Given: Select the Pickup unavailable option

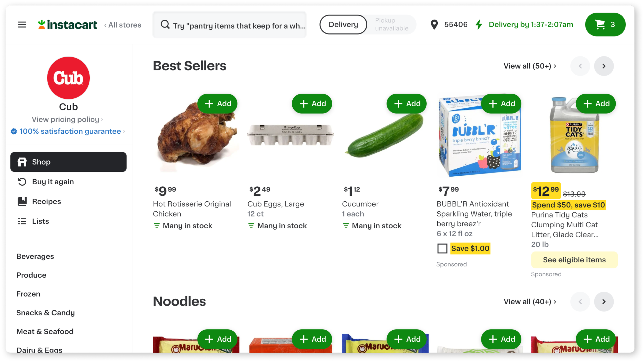Looking at the screenshot, I should (392, 24).
